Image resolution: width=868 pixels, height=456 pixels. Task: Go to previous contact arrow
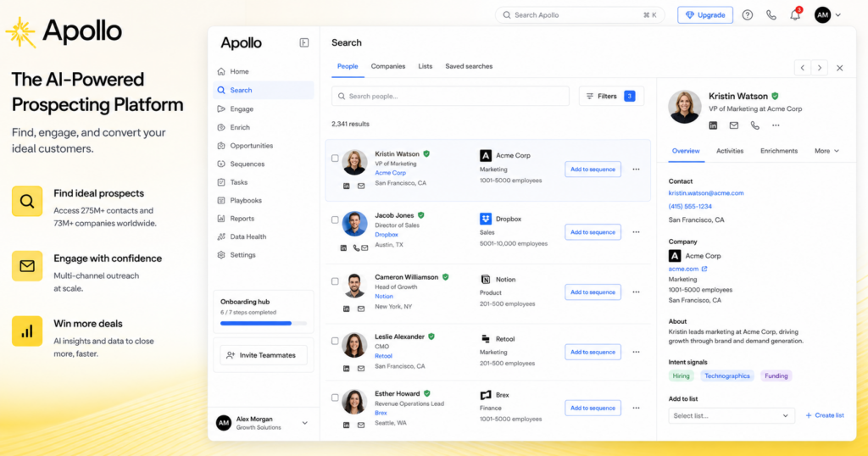click(802, 68)
